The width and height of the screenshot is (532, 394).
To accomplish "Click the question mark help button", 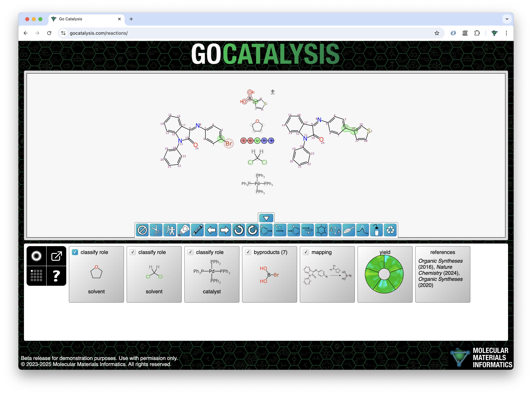I will tap(56, 276).
